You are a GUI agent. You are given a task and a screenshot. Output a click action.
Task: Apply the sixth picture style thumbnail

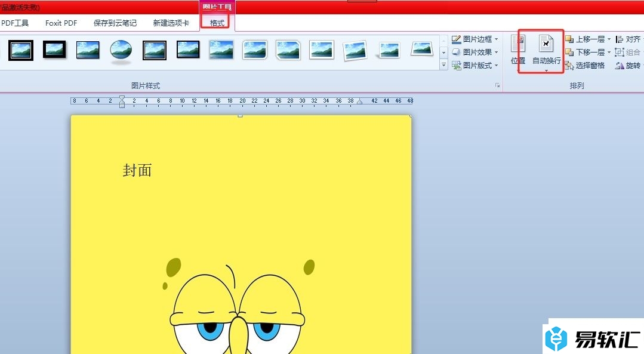pos(188,50)
